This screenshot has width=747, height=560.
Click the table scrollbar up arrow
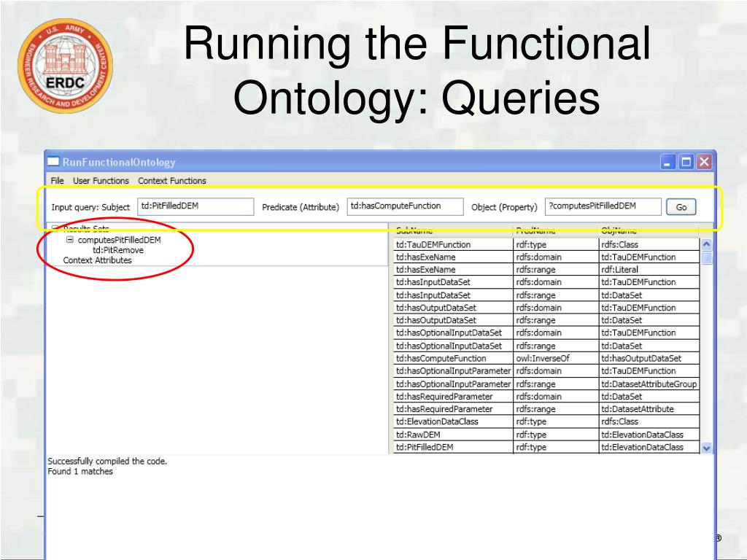click(x=706, y=244)
